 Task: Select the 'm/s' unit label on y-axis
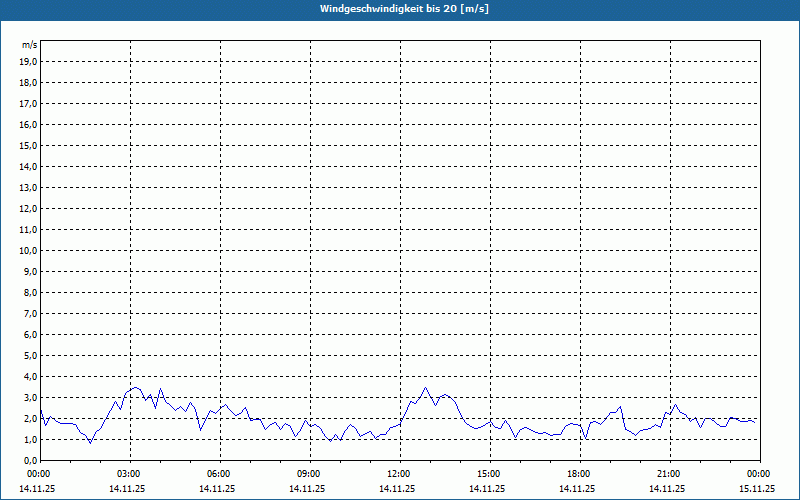tap(30, 45)
